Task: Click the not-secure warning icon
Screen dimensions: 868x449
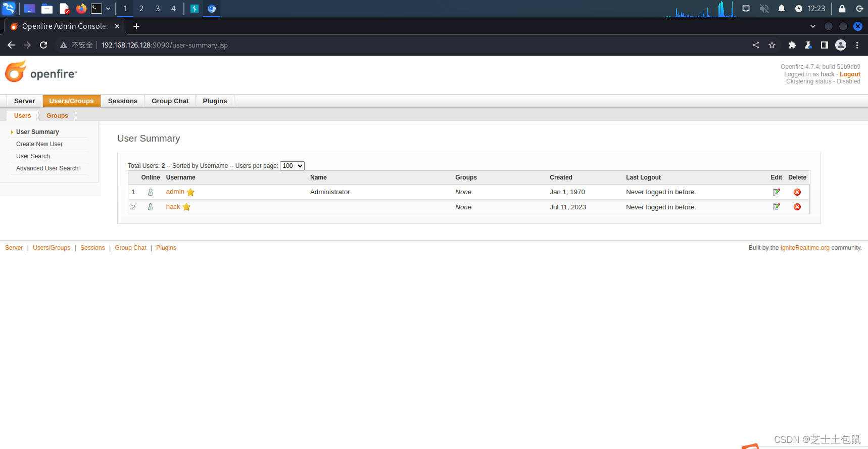Action: [x=64, y=45]
